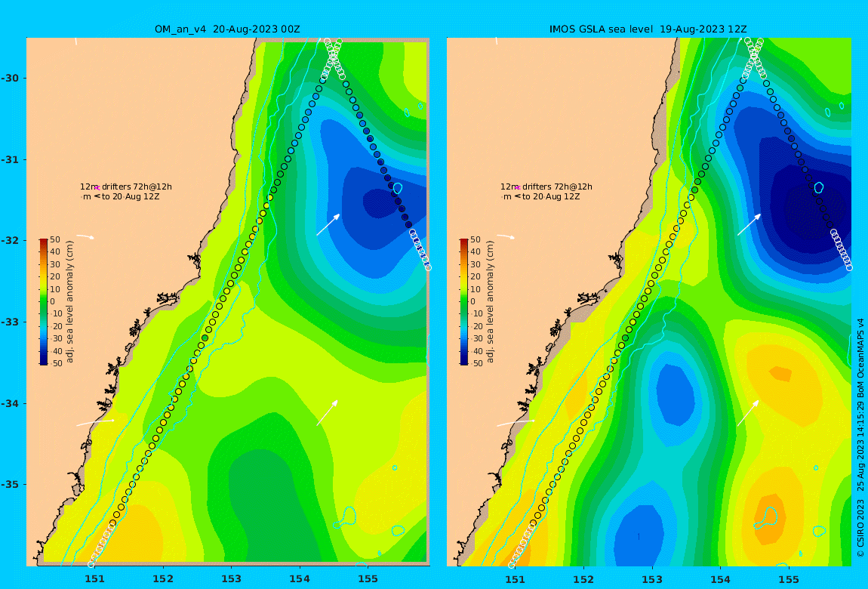Screen dimensions: 868x589
Task: Click the sea level anomaly colorbar in left map
Action: click(43, 302)
